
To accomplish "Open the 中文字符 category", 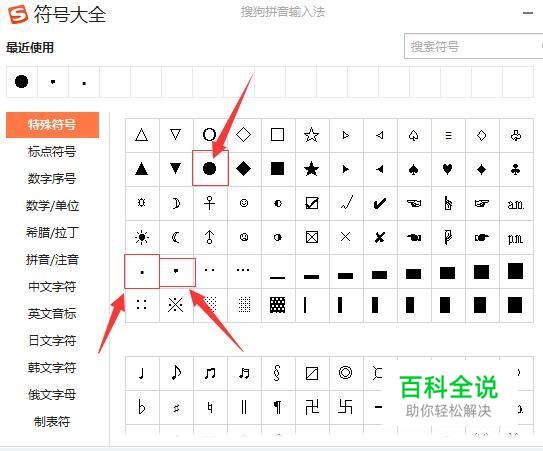I will (x=52, y=287).
